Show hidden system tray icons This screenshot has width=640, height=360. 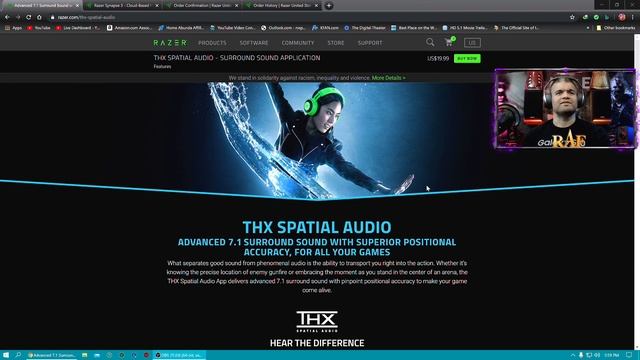tap(573, 355)
